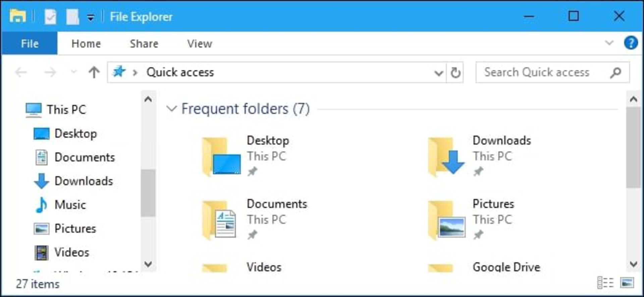Refresh the Quick access view

tap(455, 72)
